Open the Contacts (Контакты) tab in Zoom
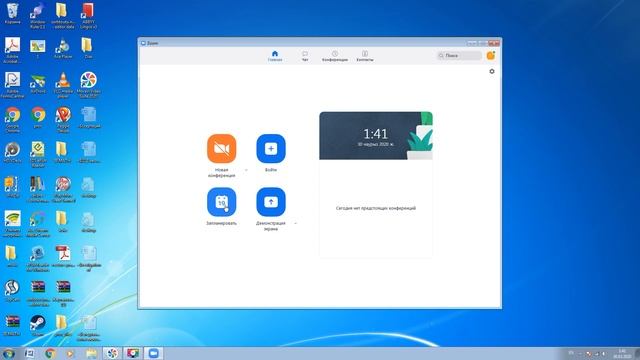This screenshot has height=360, width=640. [365, 56]
